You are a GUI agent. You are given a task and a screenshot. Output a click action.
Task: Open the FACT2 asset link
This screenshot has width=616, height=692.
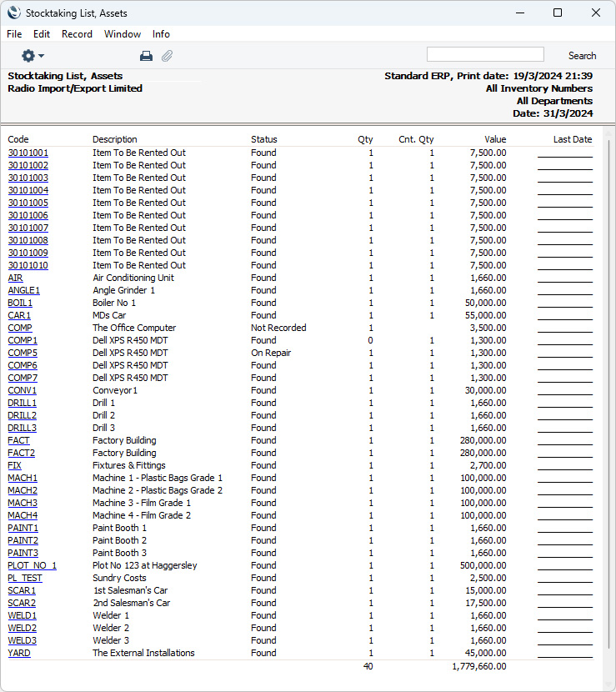click(x=21, y=454)
